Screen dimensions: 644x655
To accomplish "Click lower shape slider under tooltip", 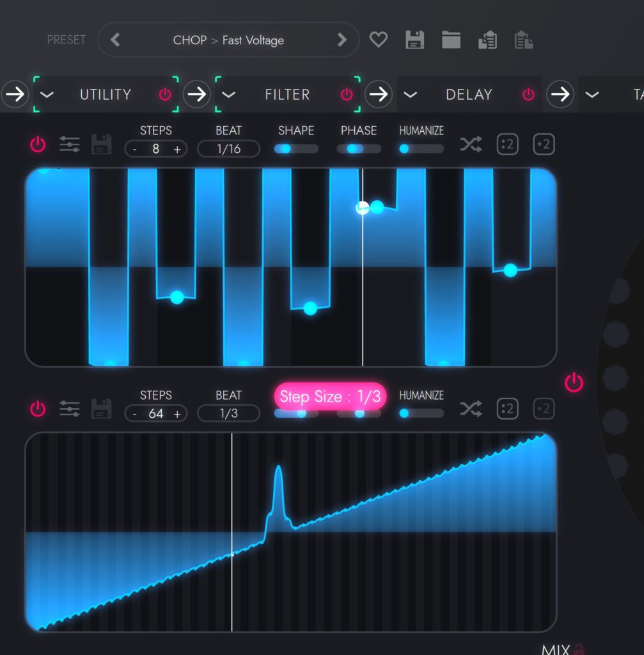I will (296, 413).
